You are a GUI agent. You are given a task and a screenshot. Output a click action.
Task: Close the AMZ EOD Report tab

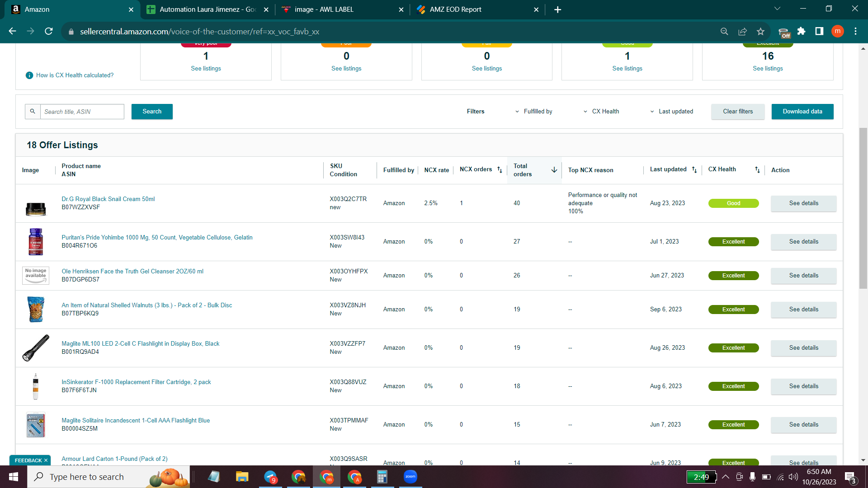point(536,9)
